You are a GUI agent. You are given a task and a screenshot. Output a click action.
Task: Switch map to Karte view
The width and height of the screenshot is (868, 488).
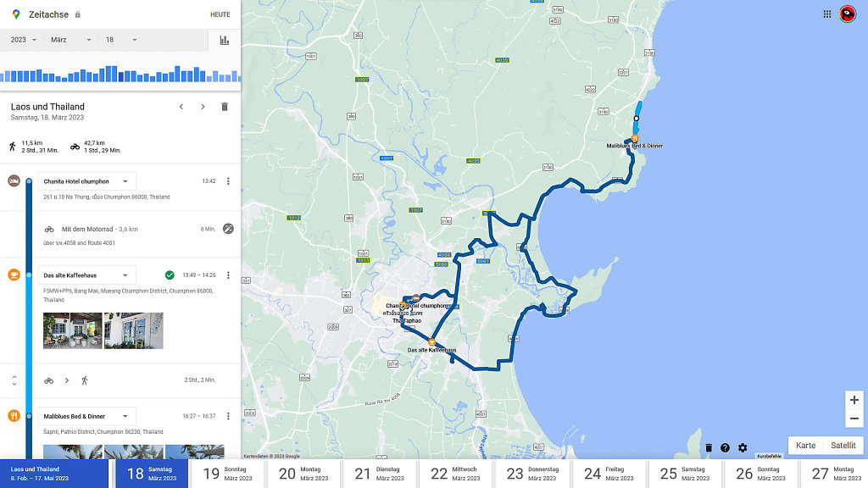tap(805, 446)
